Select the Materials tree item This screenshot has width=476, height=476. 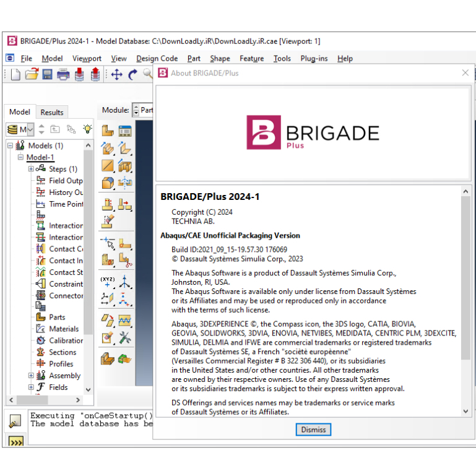point(64,329)
